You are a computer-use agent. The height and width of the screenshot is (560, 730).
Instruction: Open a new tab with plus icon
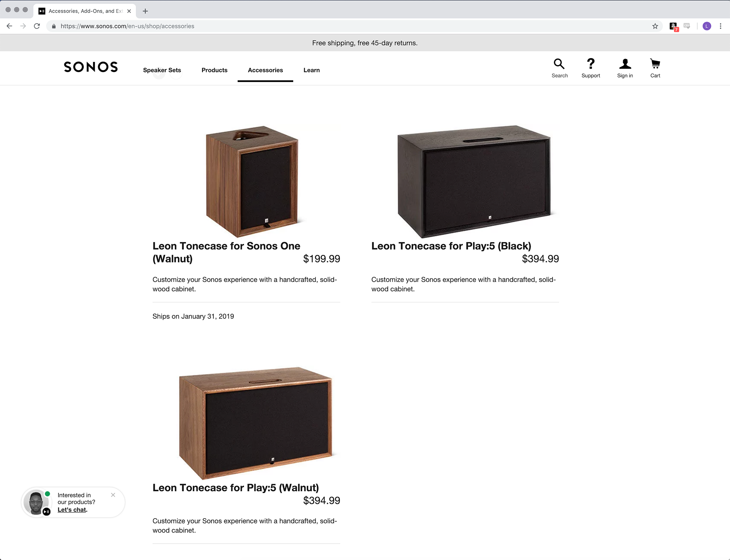coord(145,11)
